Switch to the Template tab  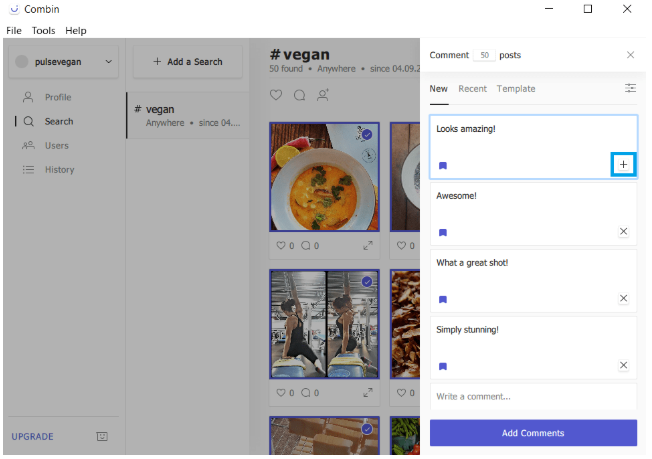pyautogui.click(x=516, y=89)
